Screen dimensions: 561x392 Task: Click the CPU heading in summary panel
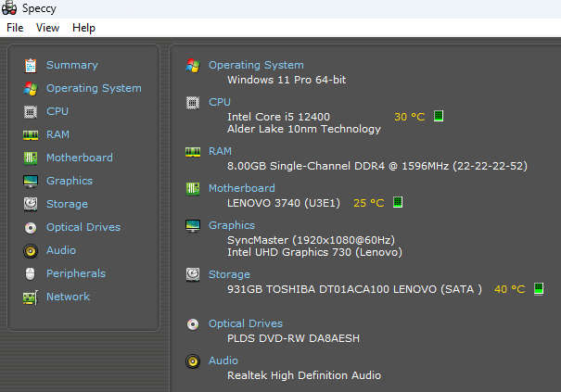coord(220,102)
